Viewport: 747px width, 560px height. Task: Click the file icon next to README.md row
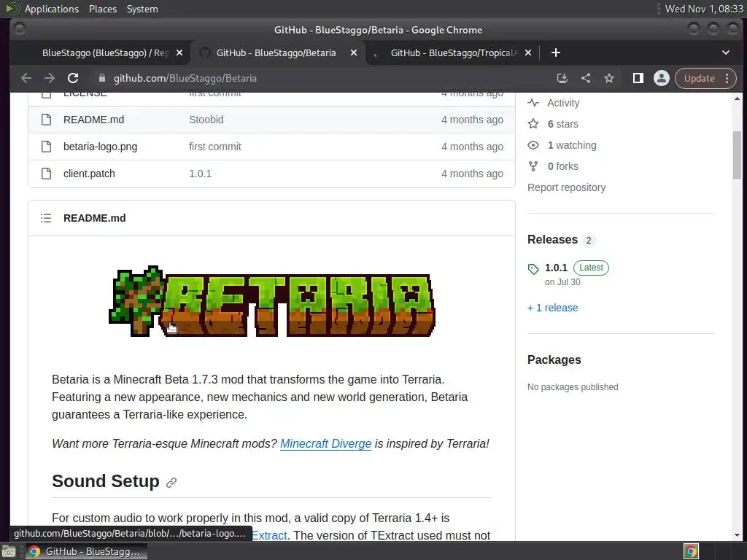(46, 120)
